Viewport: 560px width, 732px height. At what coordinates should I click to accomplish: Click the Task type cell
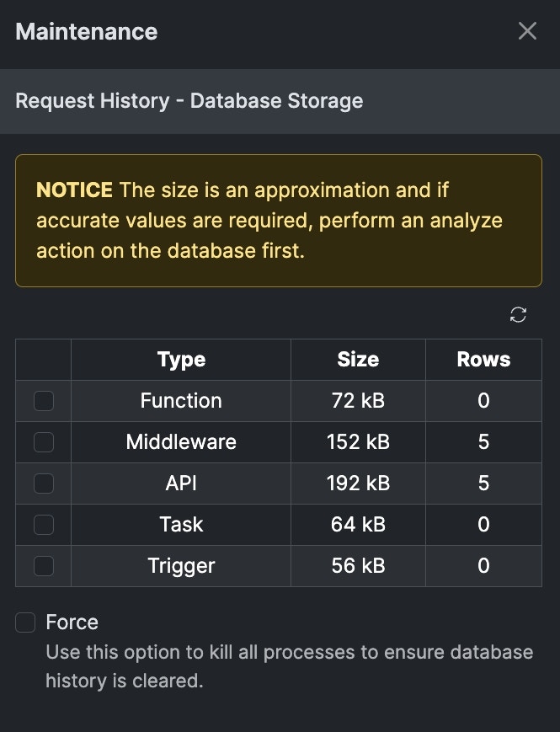181,525
